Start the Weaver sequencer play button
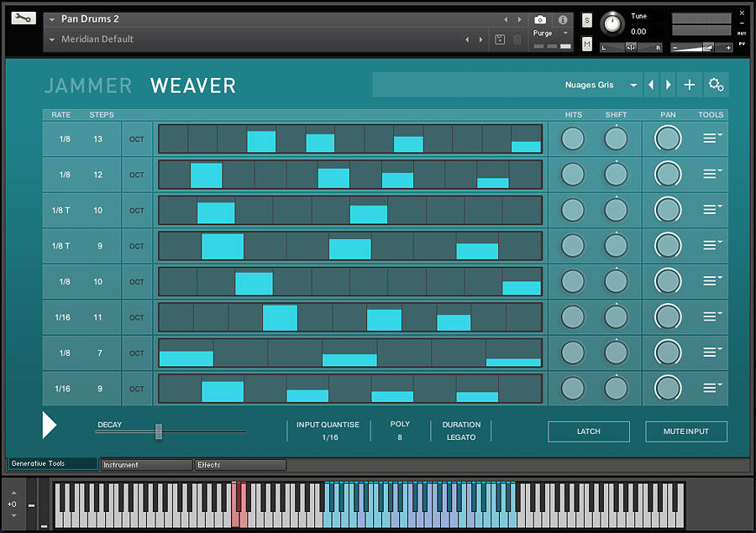 (x=50, y=425)
